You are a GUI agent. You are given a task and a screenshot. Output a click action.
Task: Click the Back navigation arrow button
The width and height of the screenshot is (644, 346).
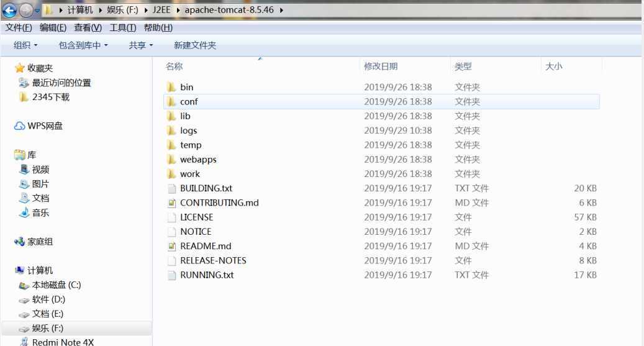tap(9, 10)
